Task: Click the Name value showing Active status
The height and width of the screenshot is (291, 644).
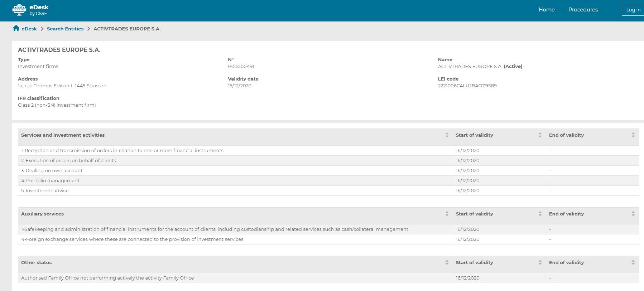Action: [480, 66]
